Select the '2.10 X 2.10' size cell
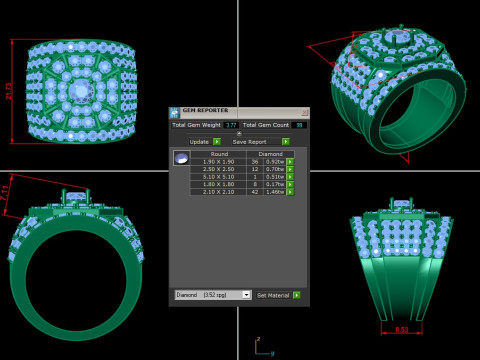Viewport: 480px width, 360px height. 218,192
